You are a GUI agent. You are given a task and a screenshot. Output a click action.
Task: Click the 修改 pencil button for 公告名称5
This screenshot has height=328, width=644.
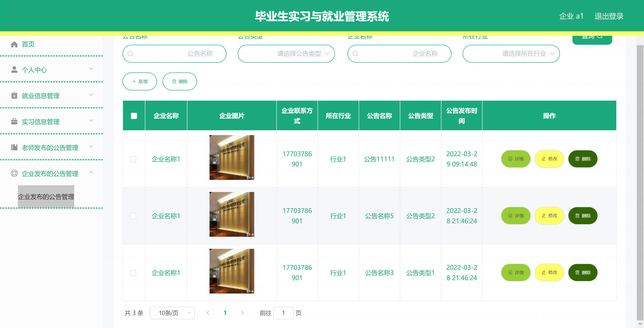point(549,216)
